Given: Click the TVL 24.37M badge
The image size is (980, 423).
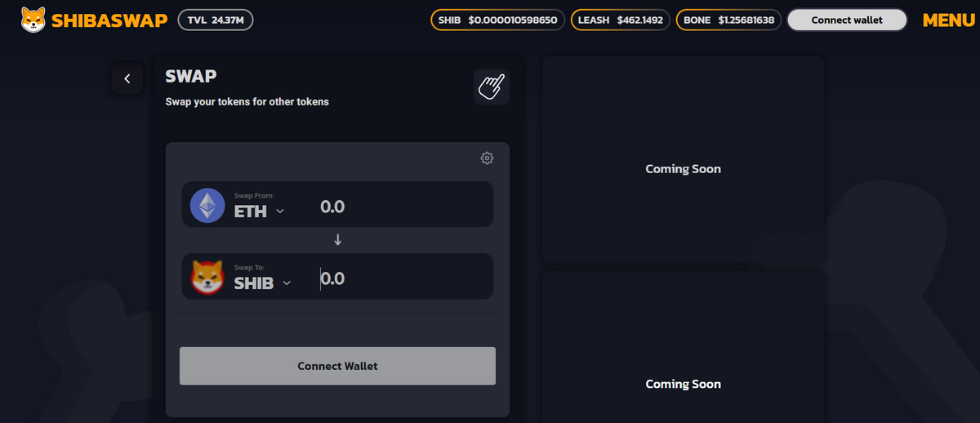Looking at the screenshot, I should pyautogui.click(x=216, y=20).
